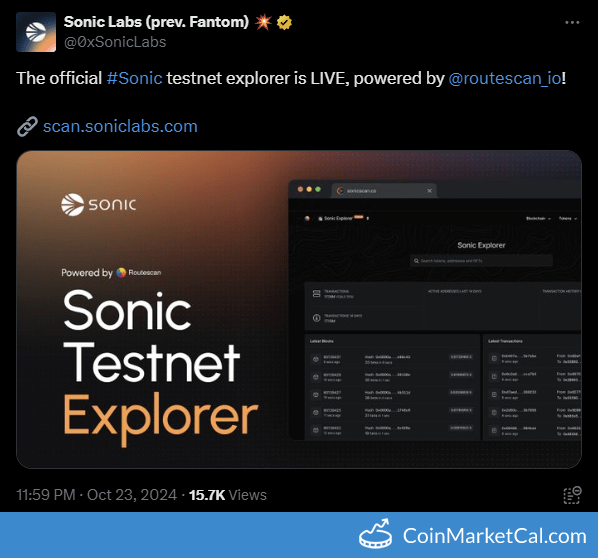The height and width of the screenshot is (558, 598).
Task: Close the sonicscan browser tab
Action: tap(429, 191)
